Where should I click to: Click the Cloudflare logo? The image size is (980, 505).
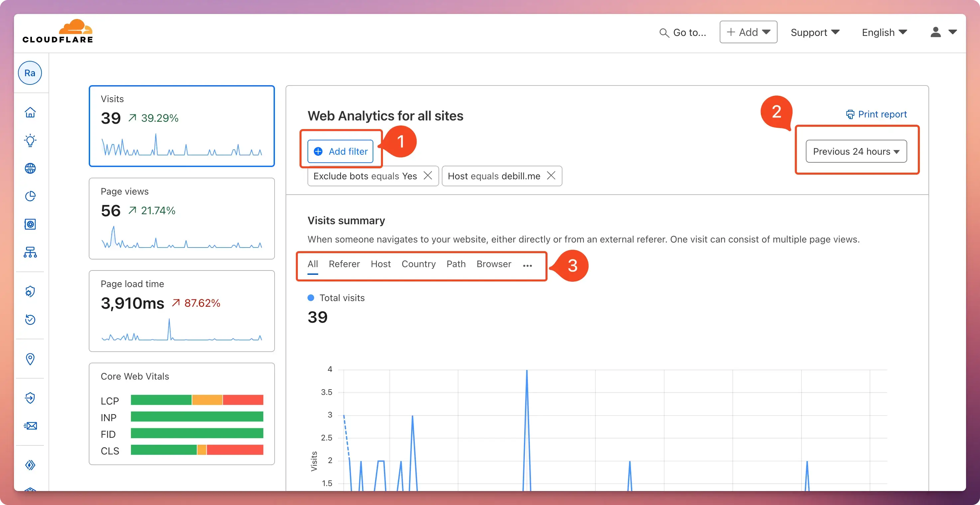(x=58, y=32)
